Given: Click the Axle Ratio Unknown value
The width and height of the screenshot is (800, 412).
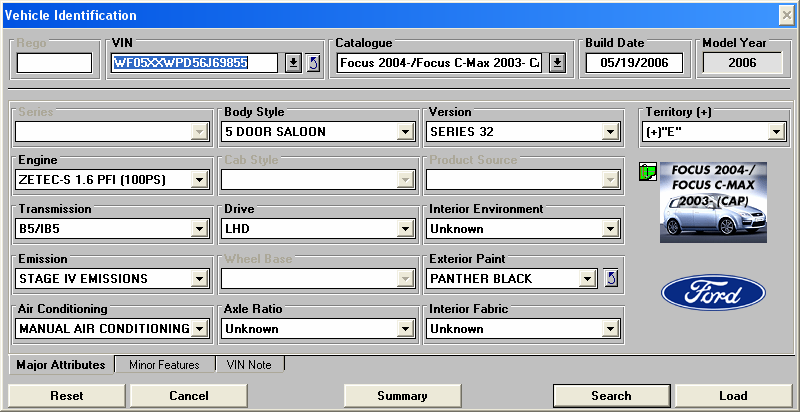Looking at the screenshot, I should (x=252, y=328).
